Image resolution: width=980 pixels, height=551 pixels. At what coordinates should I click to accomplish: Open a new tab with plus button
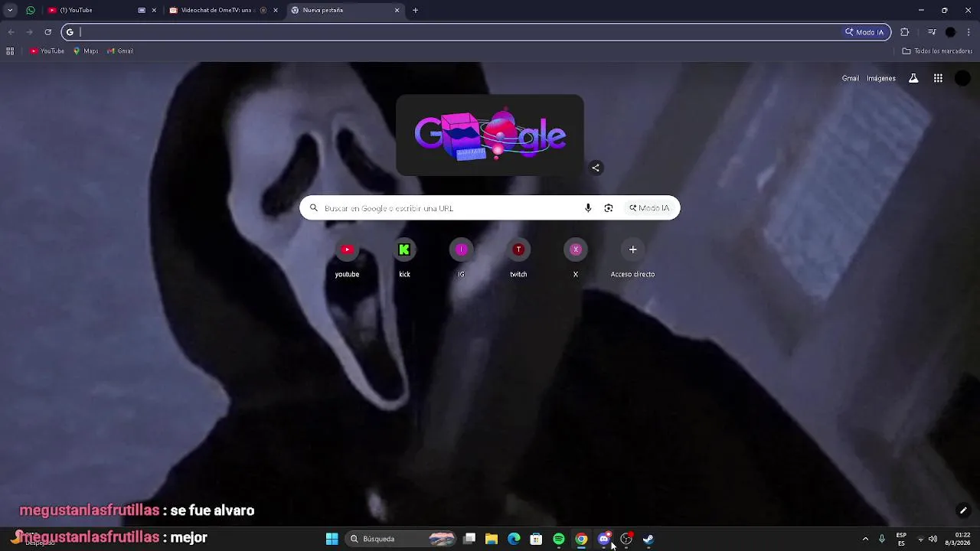click(x=415, y=10)
